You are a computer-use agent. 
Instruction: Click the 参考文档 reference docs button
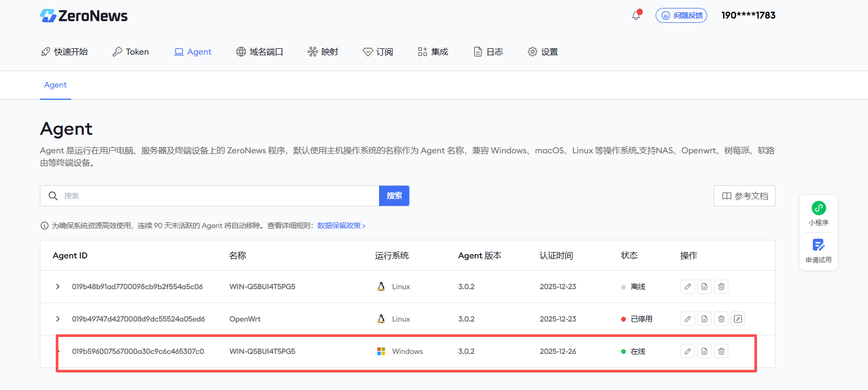point(744,196)
